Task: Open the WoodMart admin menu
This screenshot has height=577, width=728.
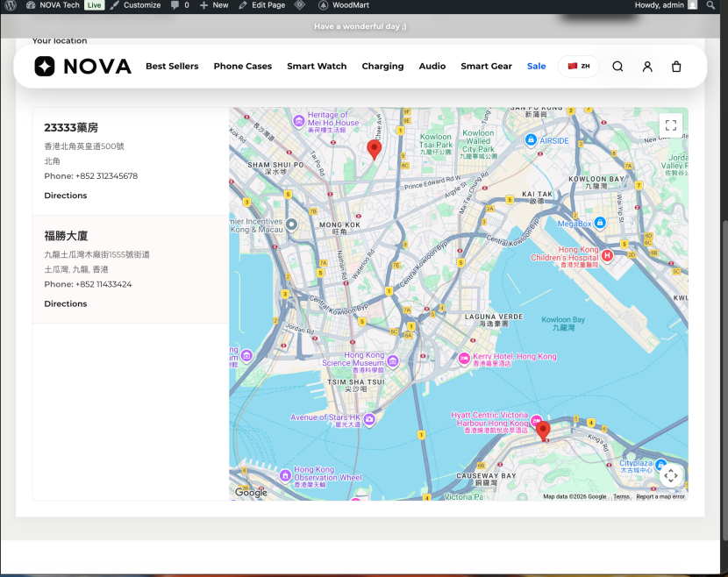Action: (x=344, y=5)
